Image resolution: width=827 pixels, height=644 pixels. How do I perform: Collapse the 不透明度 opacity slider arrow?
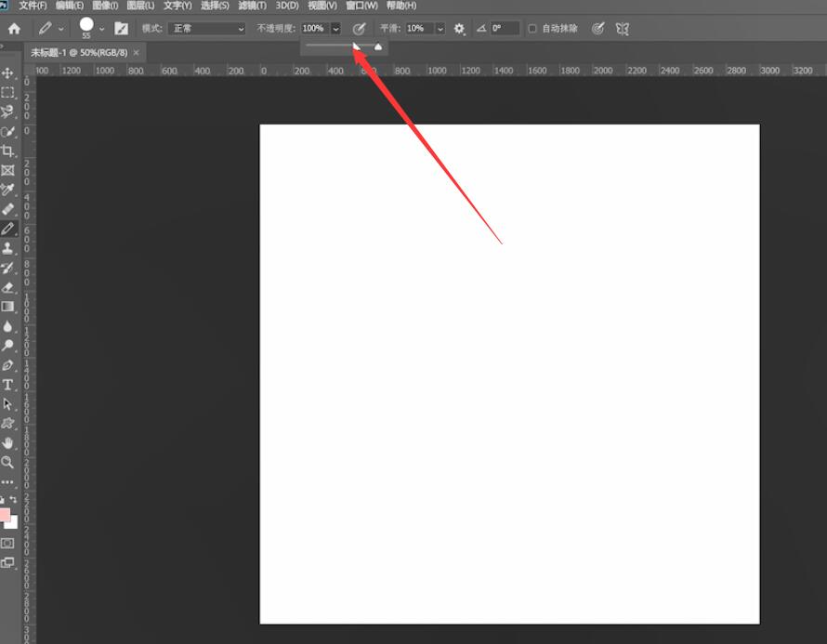point(335,29)
